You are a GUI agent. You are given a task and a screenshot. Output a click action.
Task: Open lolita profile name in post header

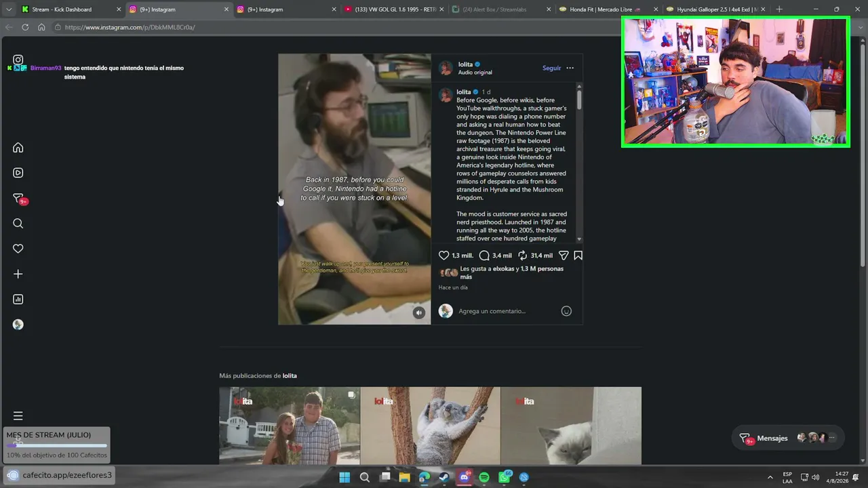click(465, 64)
